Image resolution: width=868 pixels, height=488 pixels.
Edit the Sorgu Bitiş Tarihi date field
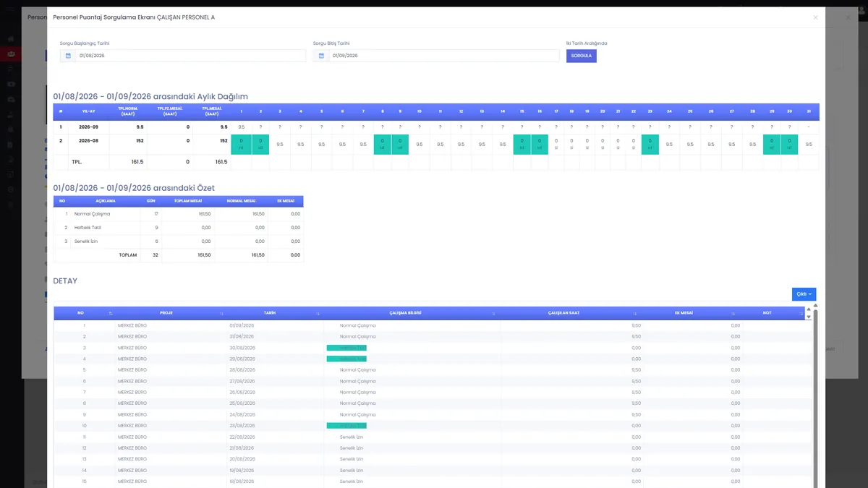444,56
